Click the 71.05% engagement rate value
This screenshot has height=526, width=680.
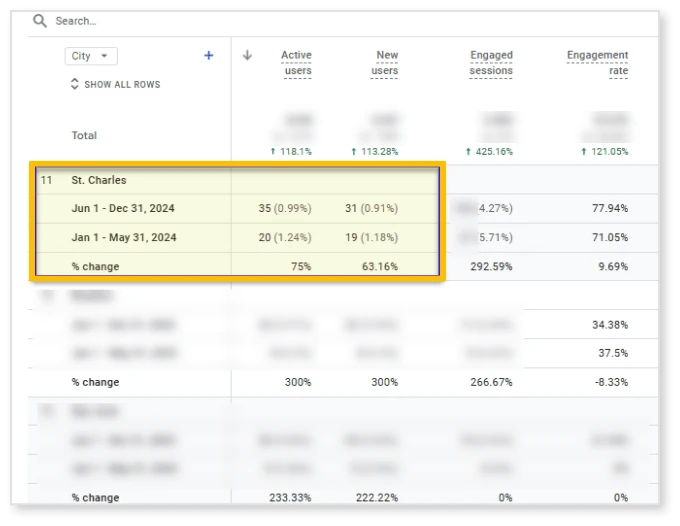[610, 237]
